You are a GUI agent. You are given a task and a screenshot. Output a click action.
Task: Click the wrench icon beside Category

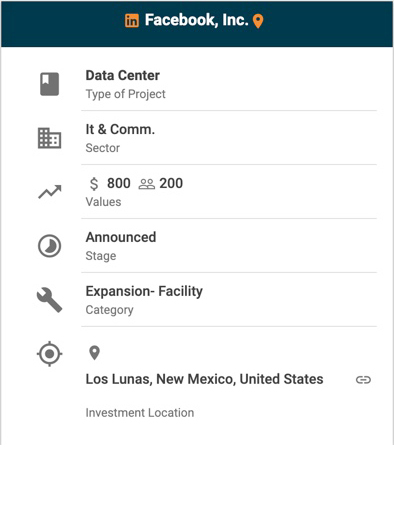tap(49, 300)
